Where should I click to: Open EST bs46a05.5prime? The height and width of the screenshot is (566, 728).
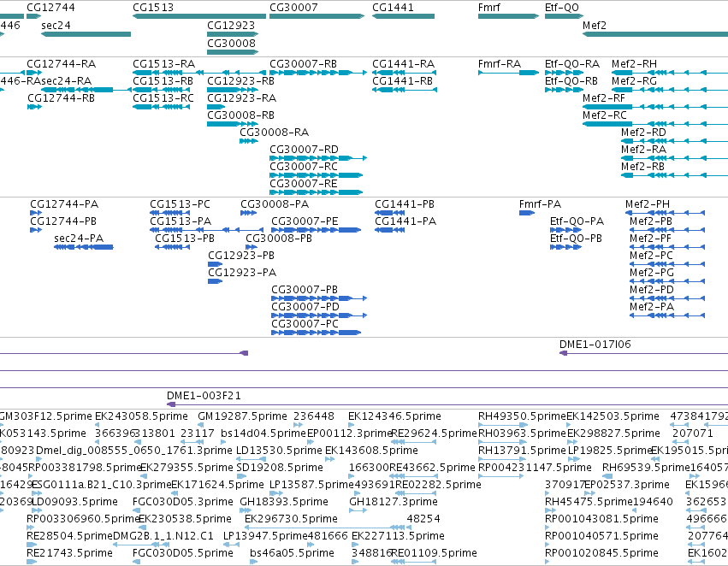292,553
